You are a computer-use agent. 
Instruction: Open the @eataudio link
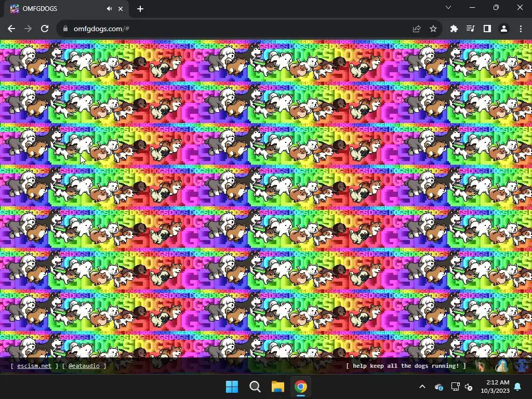coord(84,366)
